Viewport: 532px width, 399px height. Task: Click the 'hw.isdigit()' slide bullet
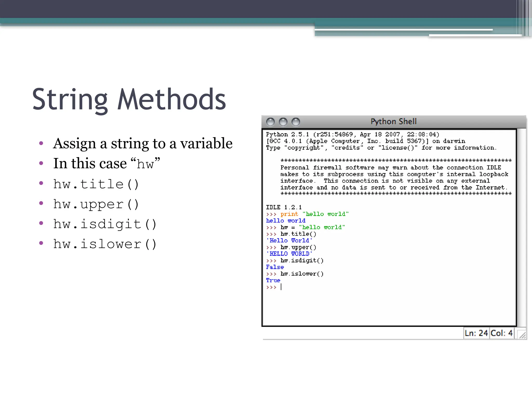105,224
